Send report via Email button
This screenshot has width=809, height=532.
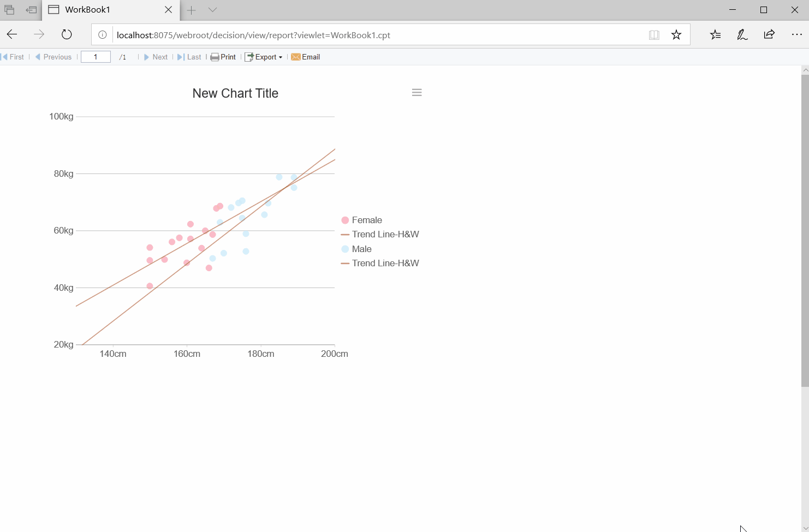click(x=306, y=57)
